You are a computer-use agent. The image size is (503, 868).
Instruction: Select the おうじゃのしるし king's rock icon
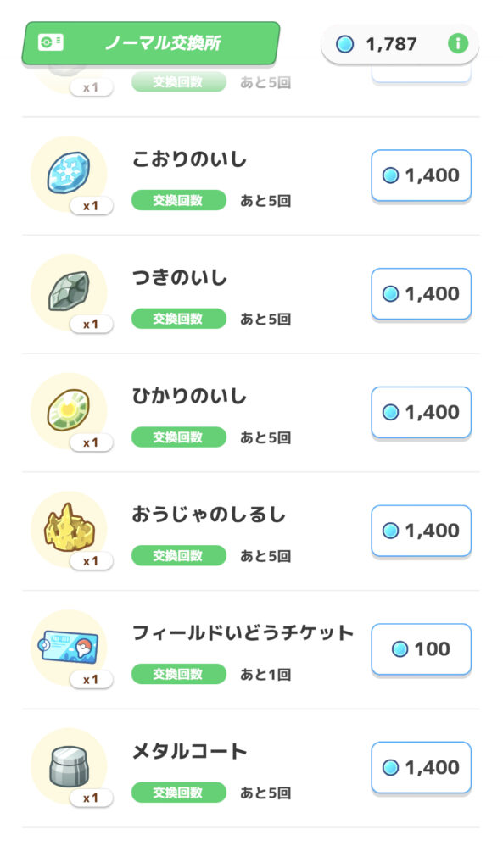pyautogui.click(x=69, y=529)
